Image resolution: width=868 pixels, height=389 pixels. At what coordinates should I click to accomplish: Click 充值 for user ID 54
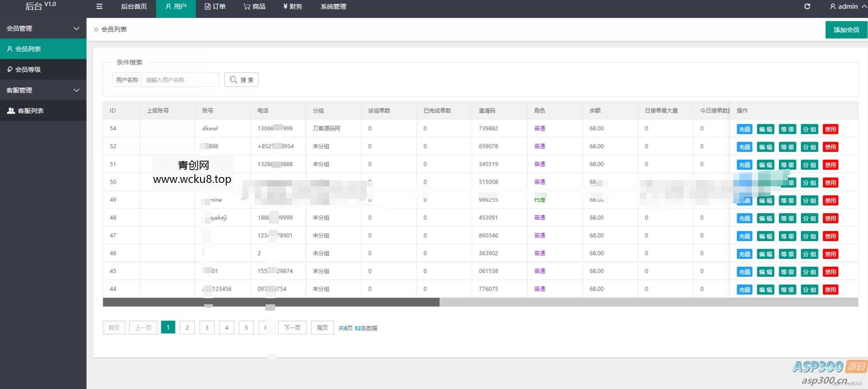744,129
